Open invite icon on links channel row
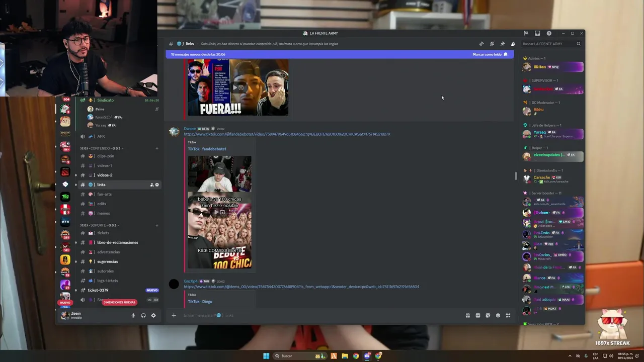 [151, 185]
